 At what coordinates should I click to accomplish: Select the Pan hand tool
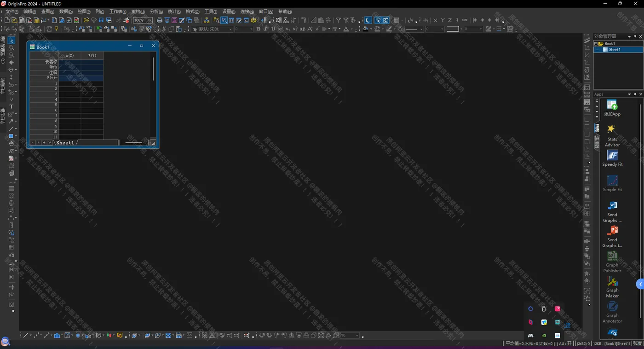click(11, 143)
